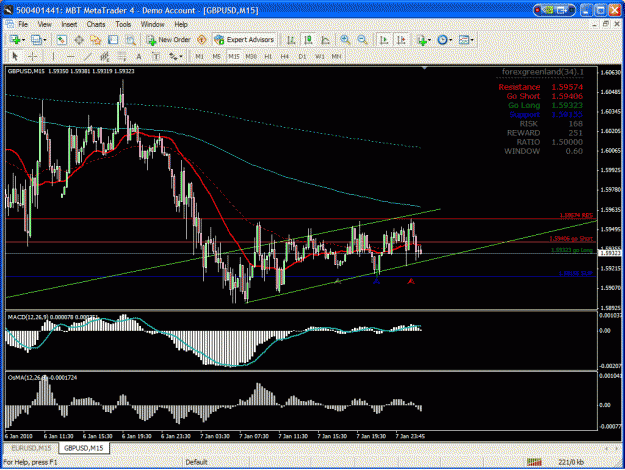Viewport: 625px width, 470px height.
Task: Switch to W1 weekly timeframe
Action: (x=319, y=57)
